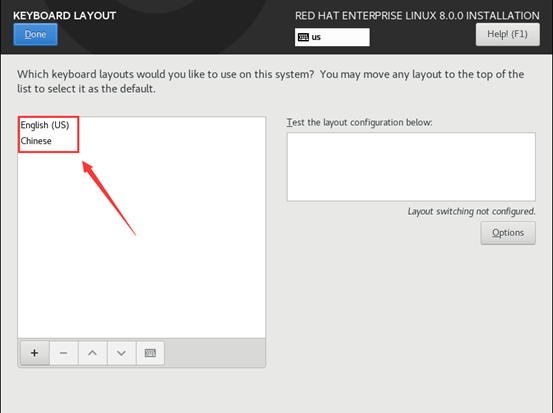This screenshot has height=413, width=553.
Task: Open Help! (F1)
Action: tap(508, 34)
